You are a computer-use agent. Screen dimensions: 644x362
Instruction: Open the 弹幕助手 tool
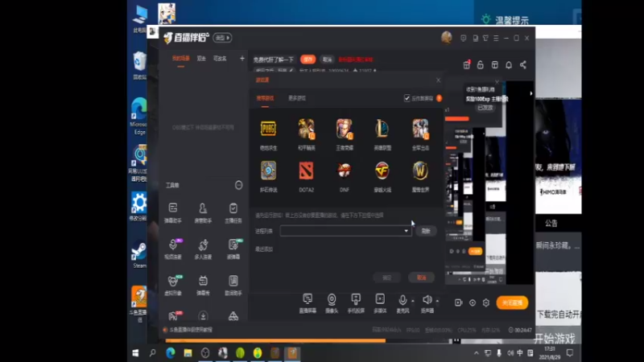(173, 212)
